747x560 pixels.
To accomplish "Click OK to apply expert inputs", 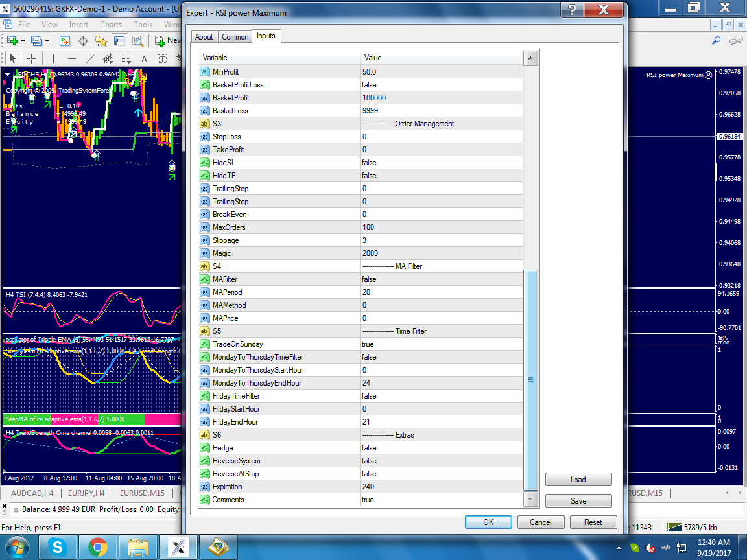I will coord(488,522).
